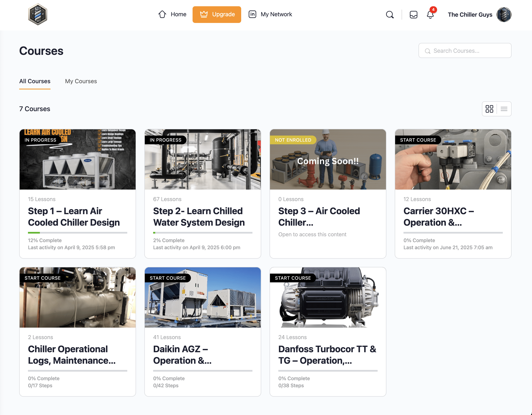Open Step 2- Learn Chilled Water System Design
532x415 pixels.
click(x=199, y=216)
